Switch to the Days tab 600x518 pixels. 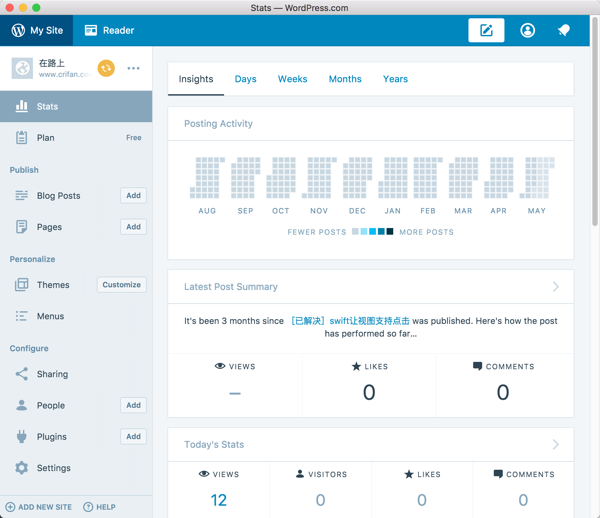pyautogui.click(x=245, y=79)
